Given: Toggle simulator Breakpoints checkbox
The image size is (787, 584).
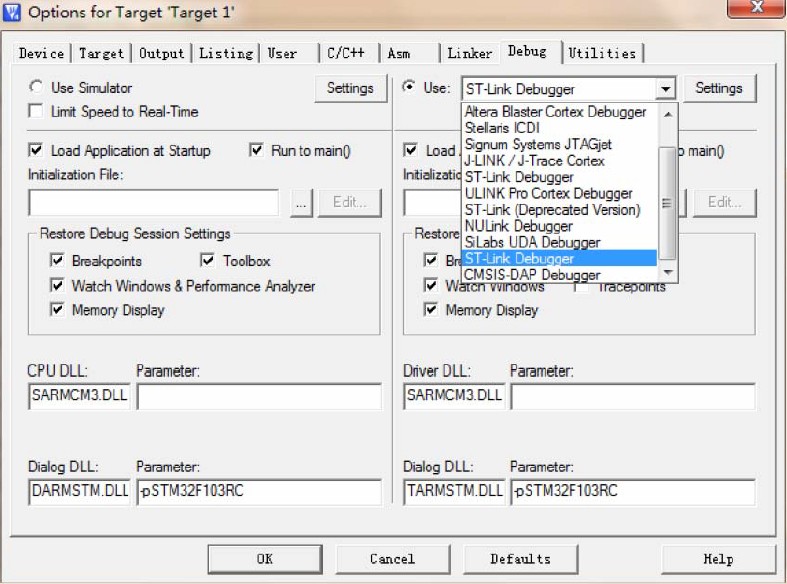Looking at the screenshot, I should click(57, 260).
